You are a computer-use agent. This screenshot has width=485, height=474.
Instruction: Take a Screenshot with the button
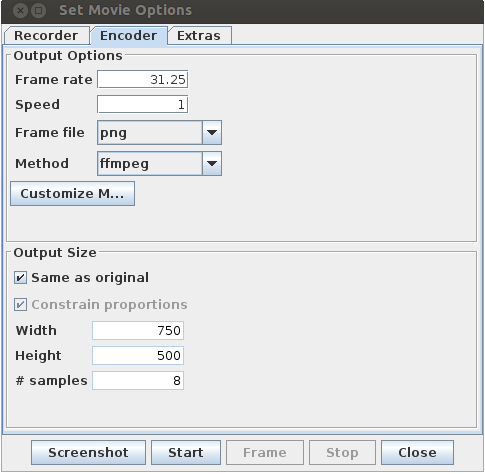(x=88, y=453)
